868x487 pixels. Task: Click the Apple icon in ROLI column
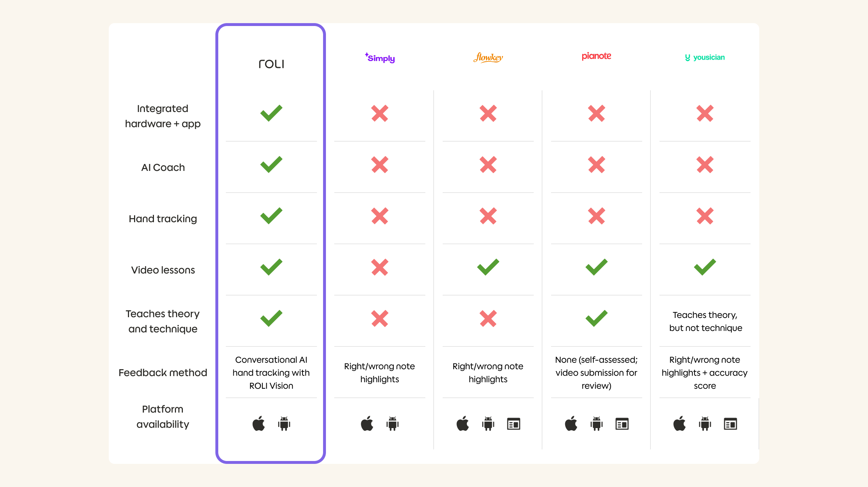259,423
